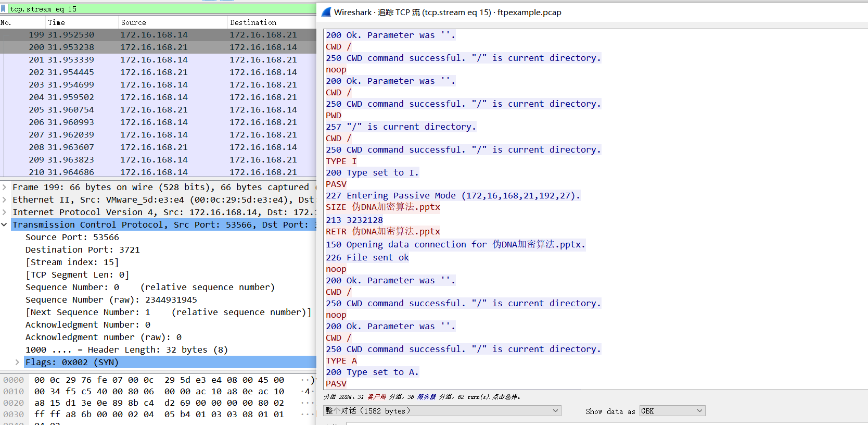Sort packet list by Source column
This screenshot has width=868, height=425.
coord(173,22)
